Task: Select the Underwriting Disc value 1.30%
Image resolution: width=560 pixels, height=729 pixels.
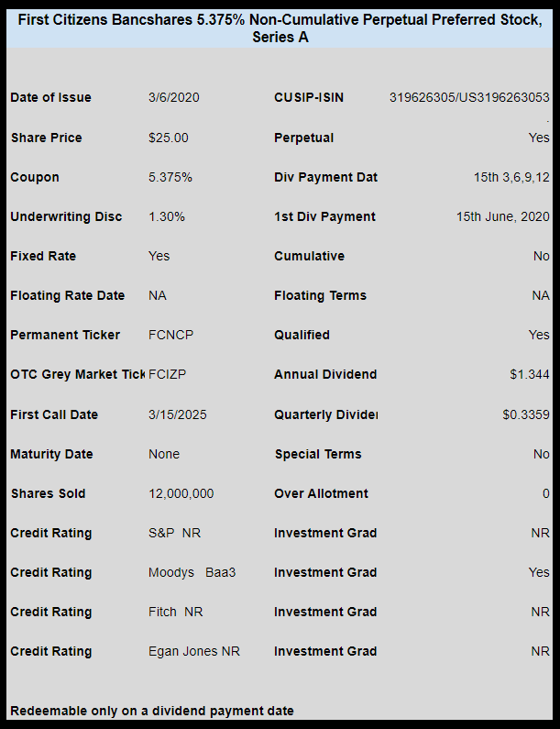Action: (167, 217)
